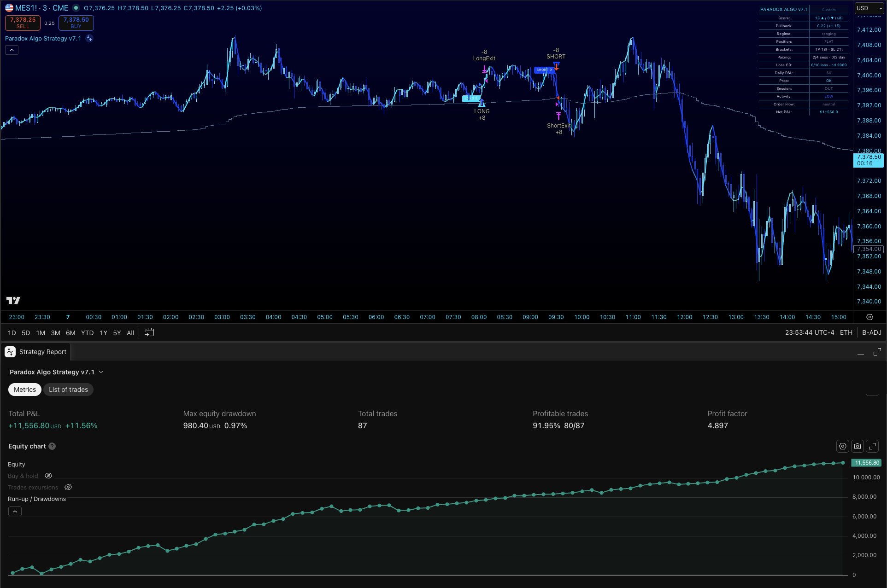
Task: Click the 09:30 time axis label
Action: tap(556, 317)
